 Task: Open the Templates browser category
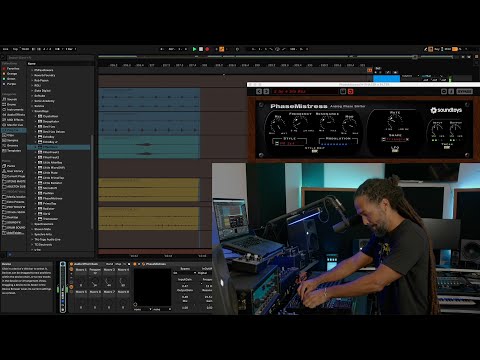click(x=12, y=151)
